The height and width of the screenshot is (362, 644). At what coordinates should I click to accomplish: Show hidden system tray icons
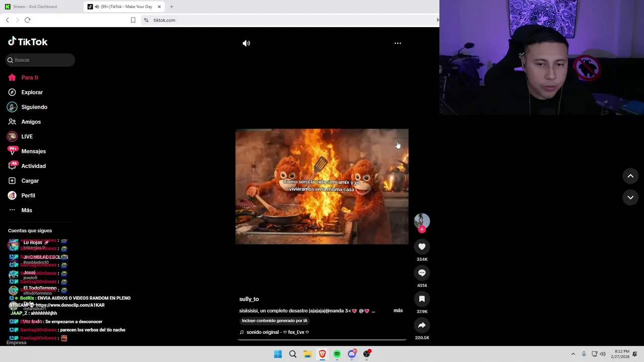pyautogui.click(x=573, y=354)
